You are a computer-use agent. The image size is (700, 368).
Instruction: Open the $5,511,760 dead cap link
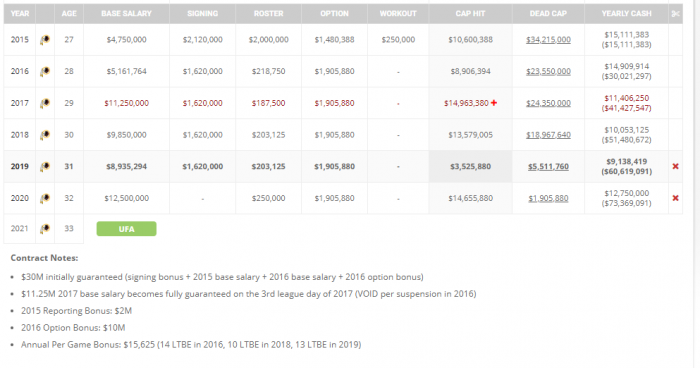(x=548, y=167)
